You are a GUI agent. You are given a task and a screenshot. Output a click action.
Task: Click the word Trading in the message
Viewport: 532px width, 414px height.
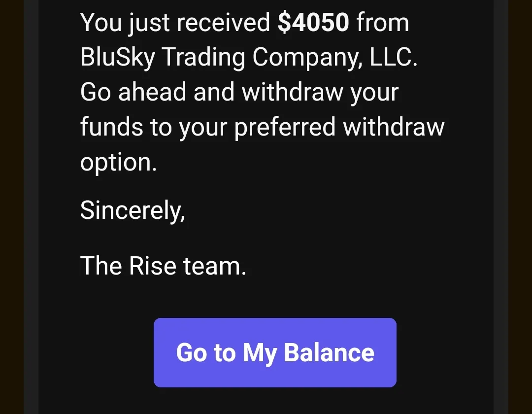[203, 57]
